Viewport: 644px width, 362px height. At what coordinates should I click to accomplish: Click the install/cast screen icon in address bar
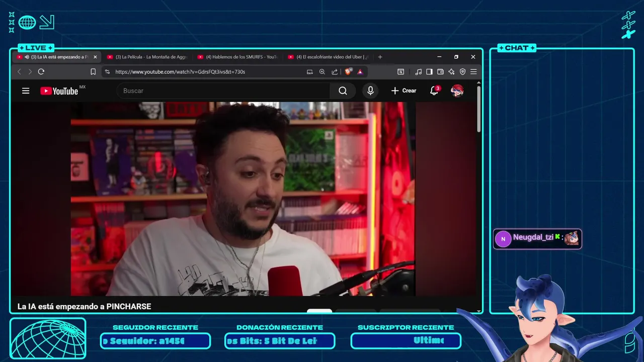pyautogui.click(x=310, y=72)
